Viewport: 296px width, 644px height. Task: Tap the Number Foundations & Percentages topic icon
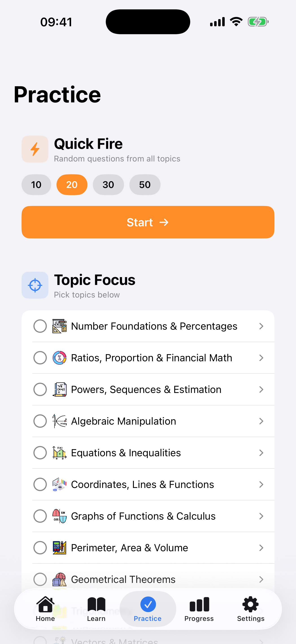pyautogui.click(x=59, y=326)
